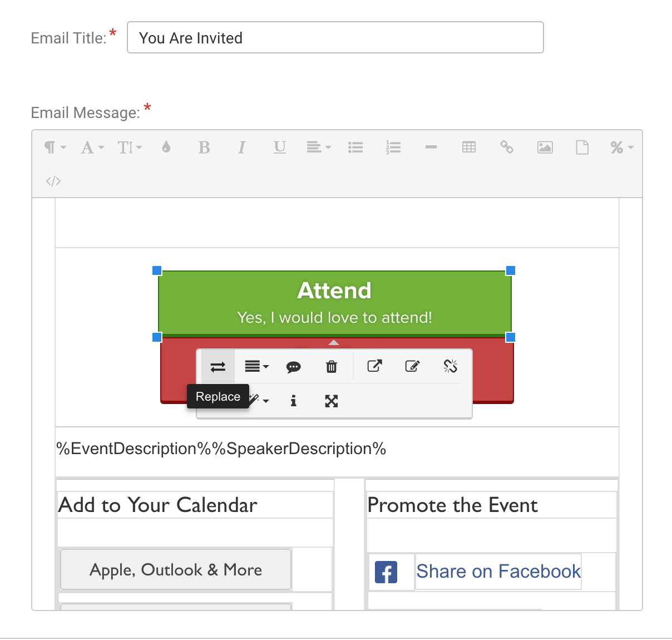Toggle underline text formatting

click(279, 147)
